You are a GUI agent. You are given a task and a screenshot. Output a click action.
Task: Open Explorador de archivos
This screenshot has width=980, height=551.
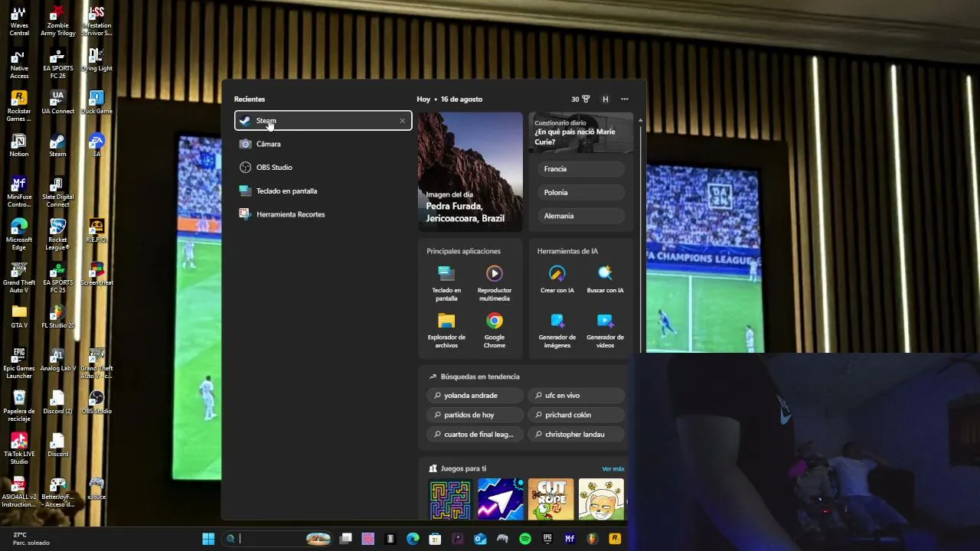click(x=446, y=331)
